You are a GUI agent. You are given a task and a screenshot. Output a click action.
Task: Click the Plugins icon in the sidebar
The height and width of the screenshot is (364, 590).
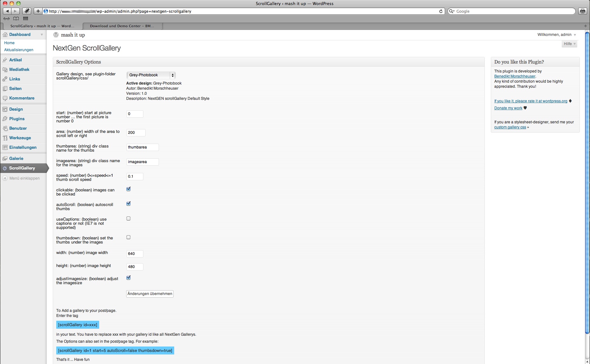click(x=5, y=119)
